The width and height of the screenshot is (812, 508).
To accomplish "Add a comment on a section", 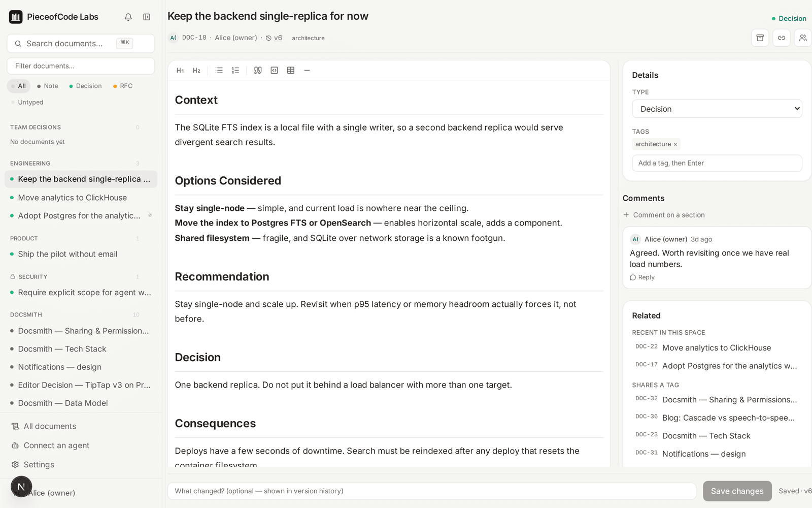I will click(x=664, y=215).
